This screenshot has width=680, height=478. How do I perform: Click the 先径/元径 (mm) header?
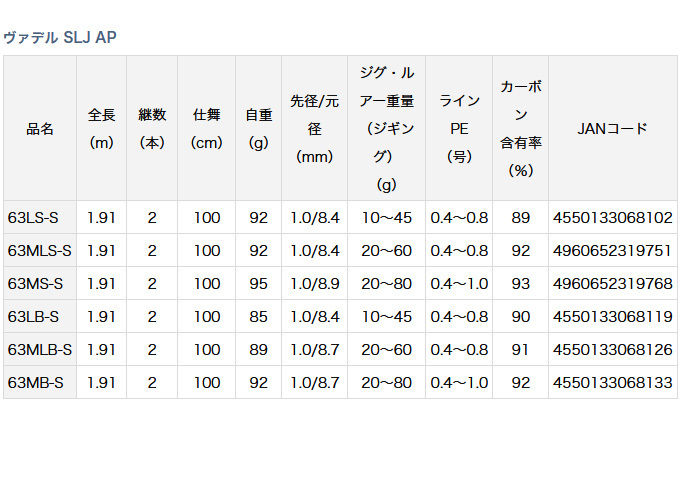pyautogui.click(x=314, y=128)
